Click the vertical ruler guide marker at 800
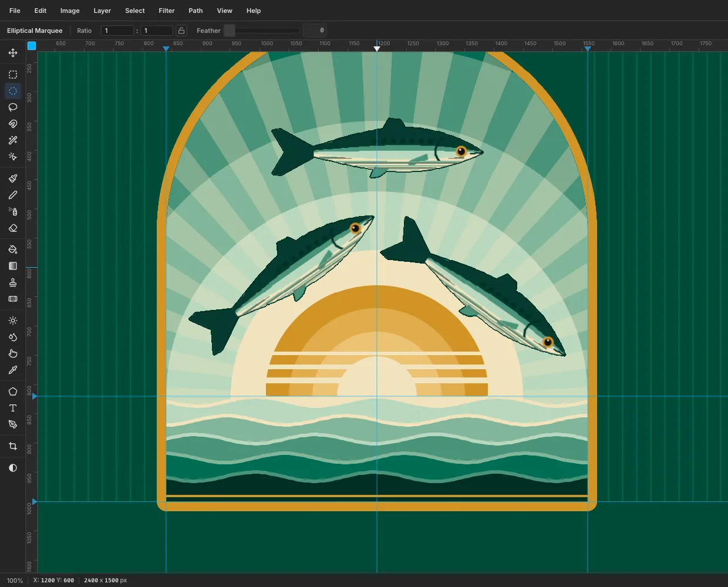Image resolution: width=728 pixels, height=587 pixels. tap(35, 397)
